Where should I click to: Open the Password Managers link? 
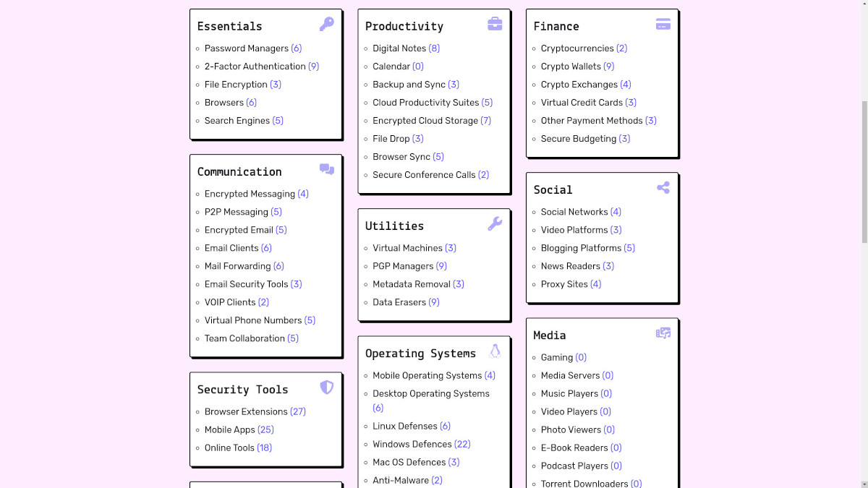coord(246,48)
